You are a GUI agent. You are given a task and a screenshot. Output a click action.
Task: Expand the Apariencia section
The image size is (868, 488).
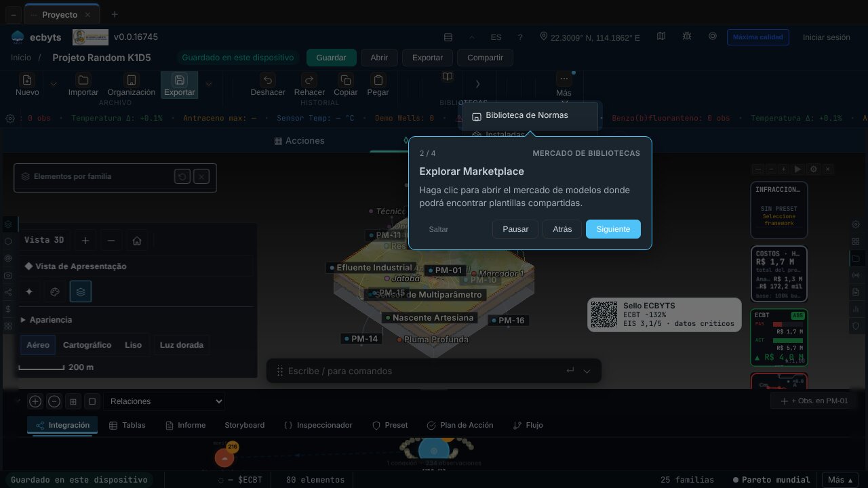click(x=47, y=320)
